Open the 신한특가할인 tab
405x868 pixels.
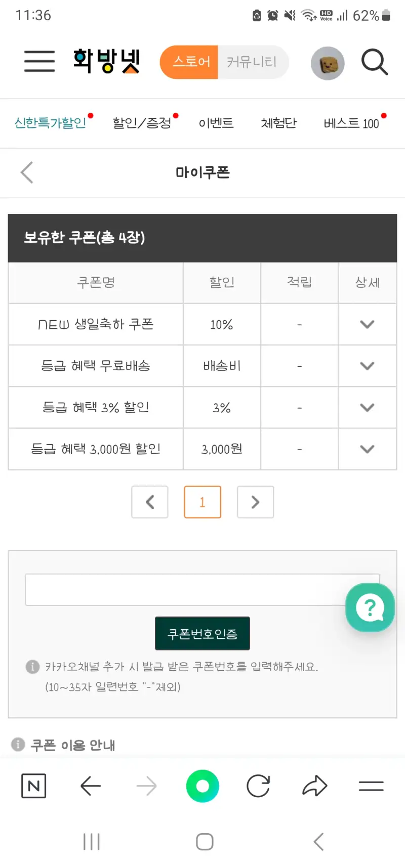point(51,123)
